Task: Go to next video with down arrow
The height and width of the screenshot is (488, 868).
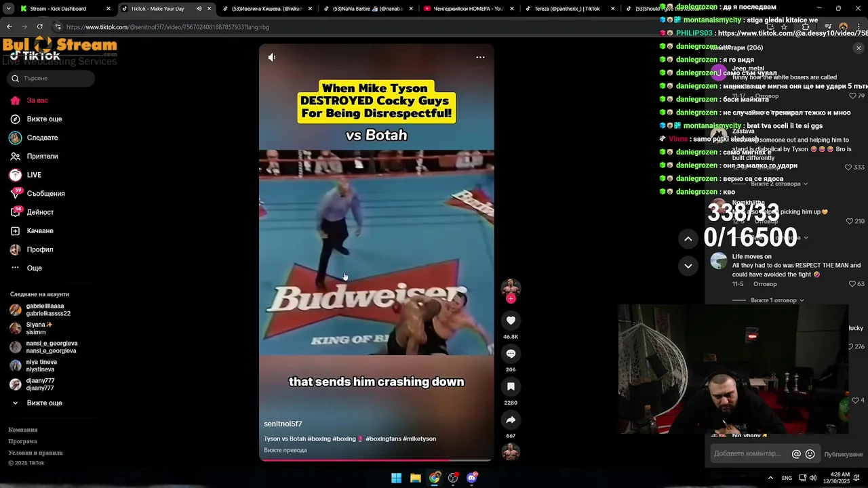Action: click(688, 266)
